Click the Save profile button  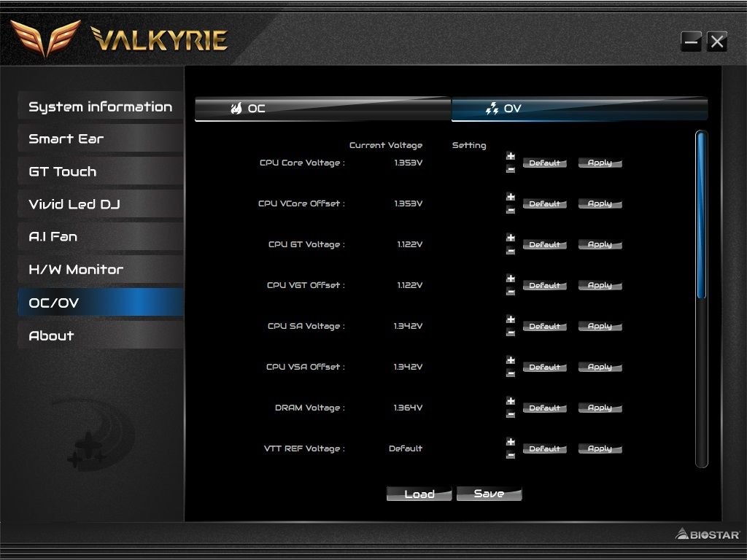click(x=489, y=494)
